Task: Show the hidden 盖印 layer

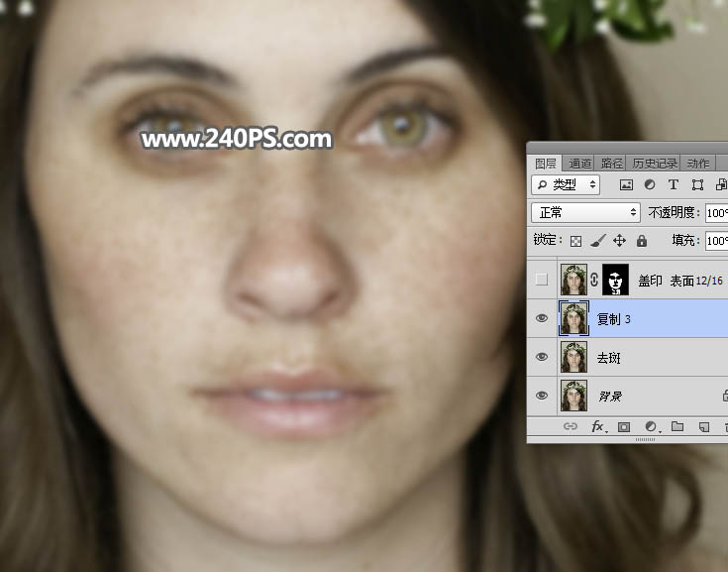Action: tap(542, 280)
